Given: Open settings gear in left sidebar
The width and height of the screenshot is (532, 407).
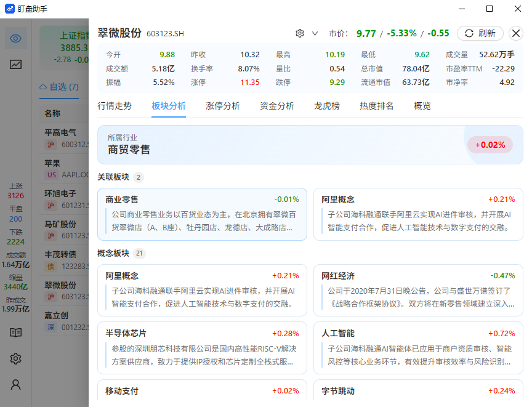Looking at the screenshot, I should (x=15, y=358).
